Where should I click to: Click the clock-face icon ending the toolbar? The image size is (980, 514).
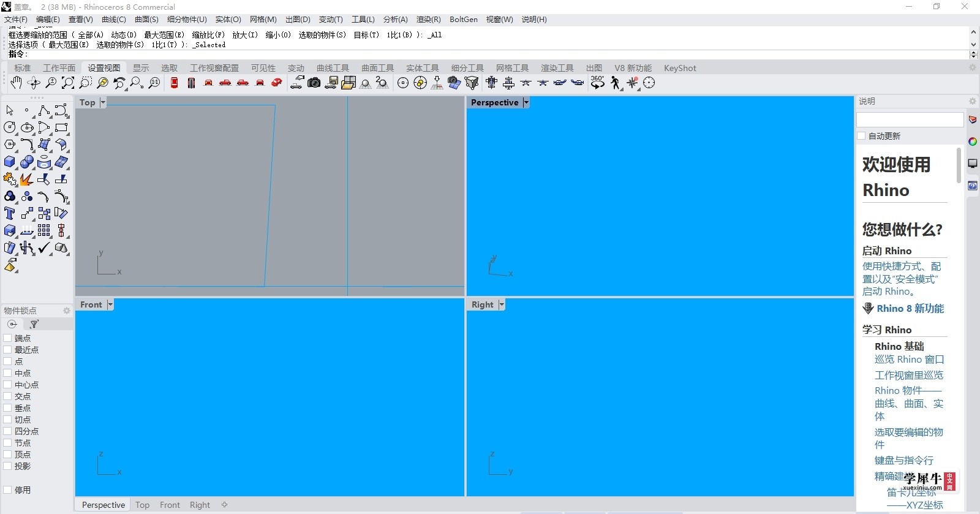(x=649, y=83)
